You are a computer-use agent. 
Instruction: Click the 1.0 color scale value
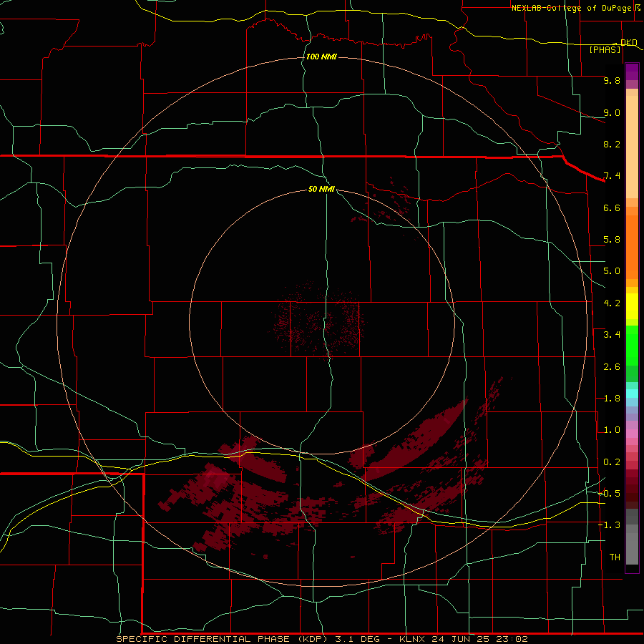click(x=612, y=430)
